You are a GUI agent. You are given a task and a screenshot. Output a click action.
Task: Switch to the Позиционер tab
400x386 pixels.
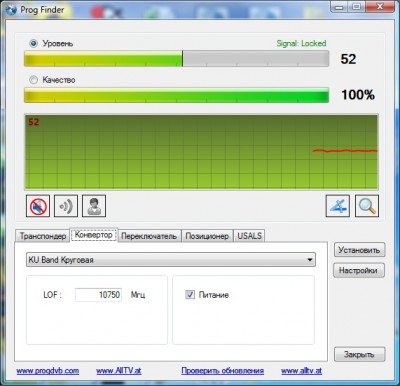[x=207, y=236]
